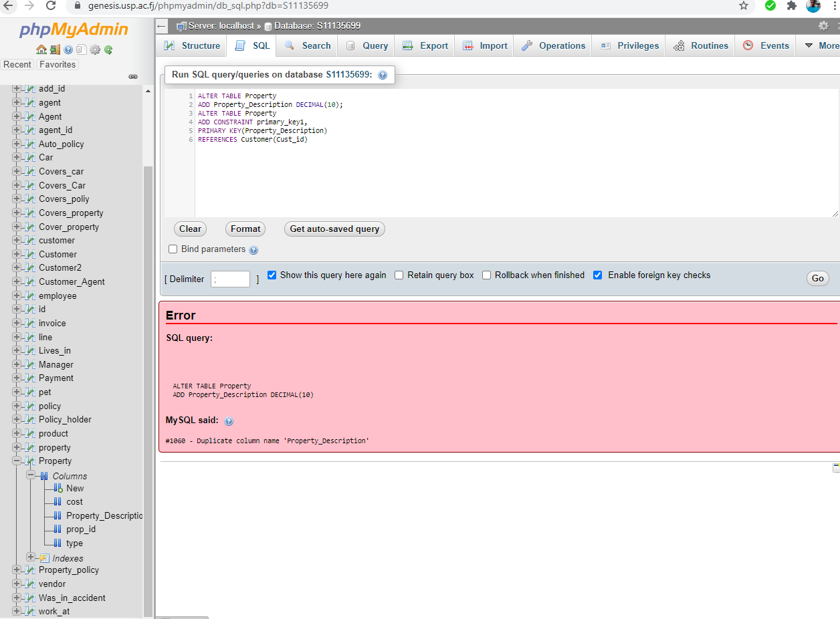Click the browser profile avatar icon
Viewport: 840px width, 619px height.
pos(813,5)
